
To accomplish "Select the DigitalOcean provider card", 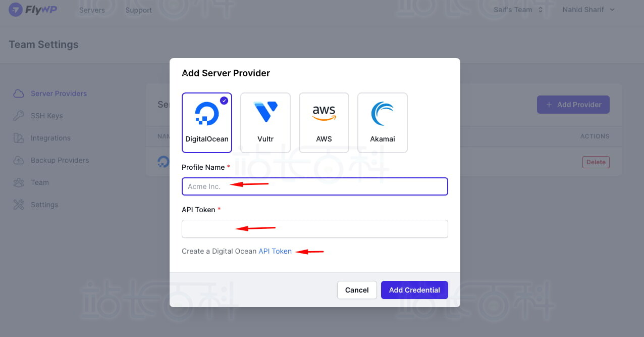I will [x=207, y=123].
